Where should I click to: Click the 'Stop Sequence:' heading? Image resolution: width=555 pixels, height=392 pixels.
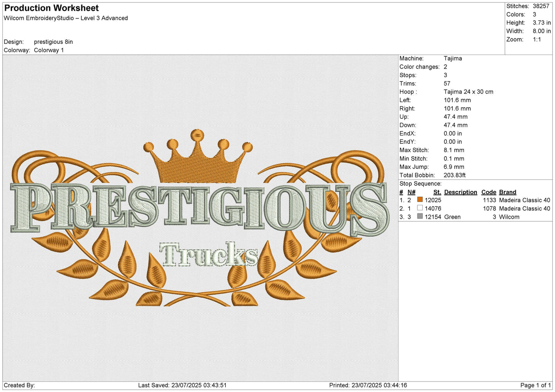coord(420,184)
